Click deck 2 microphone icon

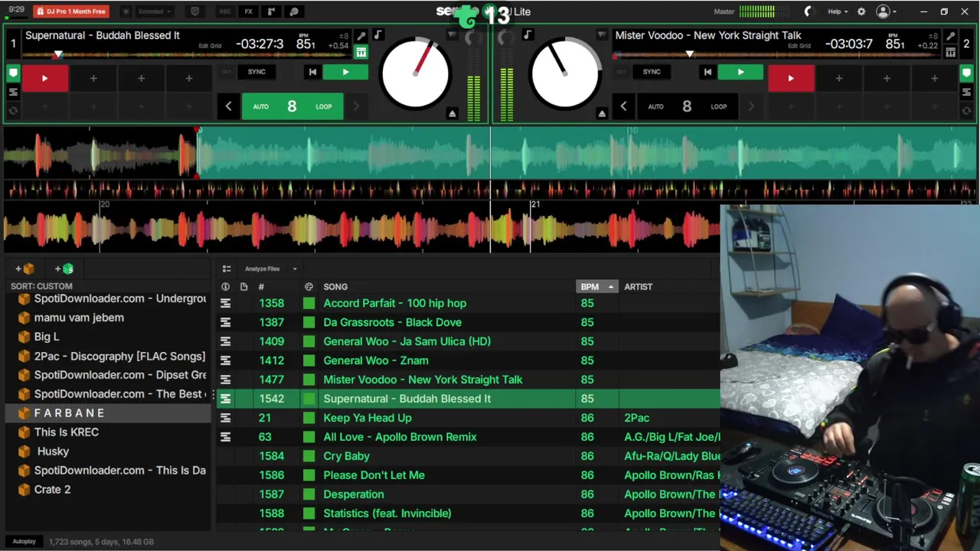950,36
